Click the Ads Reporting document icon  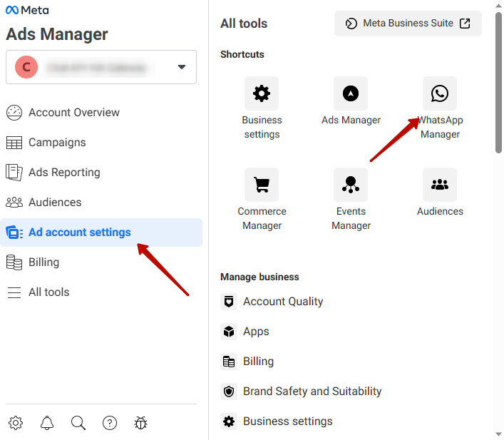[14, 173]
